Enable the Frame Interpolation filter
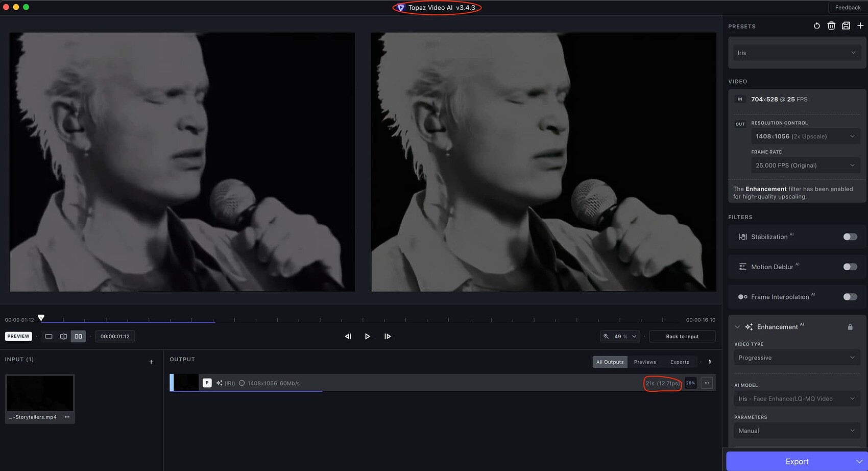This screenshot has height=471, width=868. (850, 296)
